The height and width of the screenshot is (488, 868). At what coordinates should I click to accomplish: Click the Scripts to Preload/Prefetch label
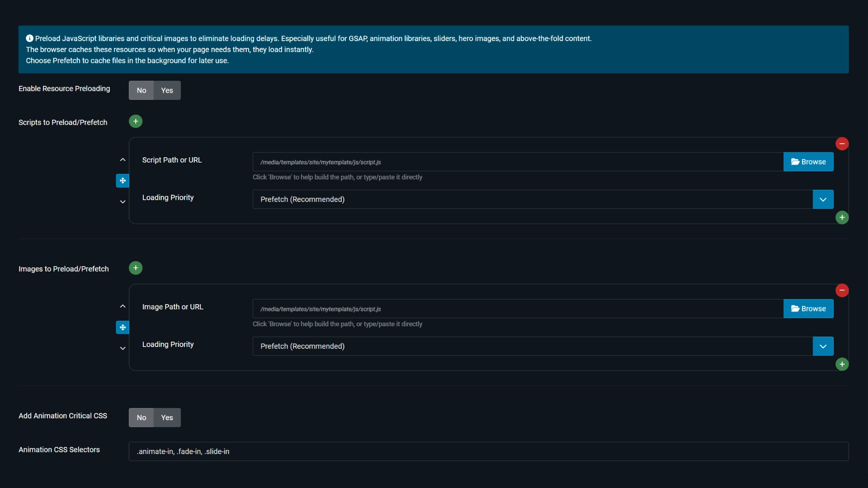coord(63,122)
